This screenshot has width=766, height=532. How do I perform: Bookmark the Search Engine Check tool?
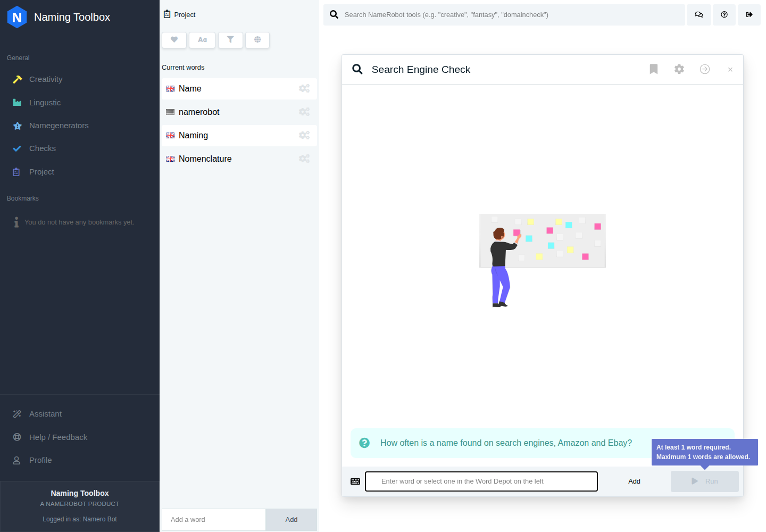coord(654,69)
